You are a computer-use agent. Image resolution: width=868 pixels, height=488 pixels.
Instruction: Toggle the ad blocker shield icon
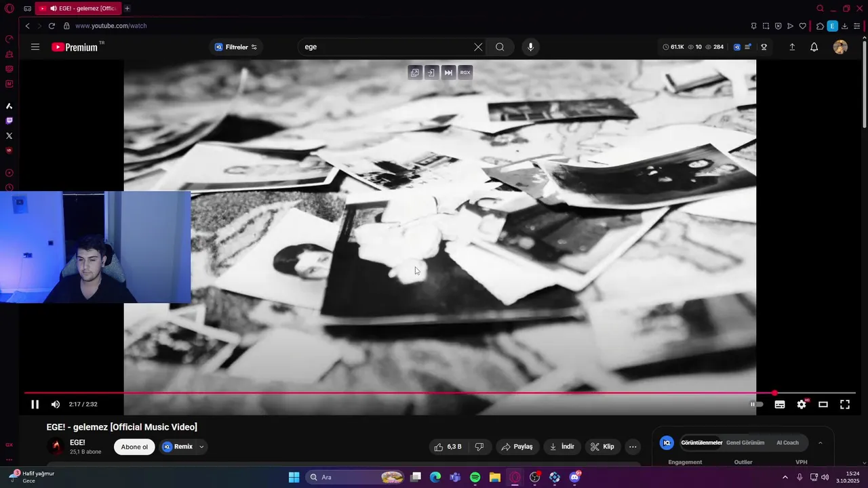pyautogui.click(x=778, y=26)
